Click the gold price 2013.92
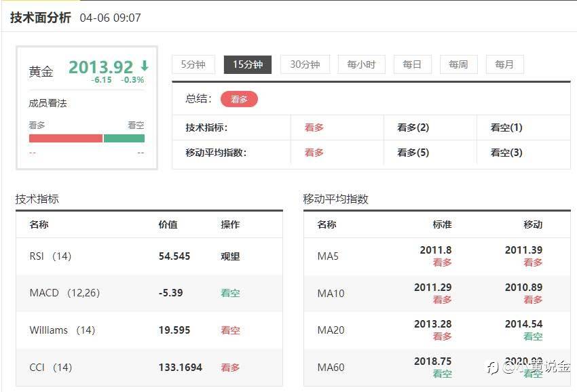This screenshot has width=577, height=392. coord(100,67)
